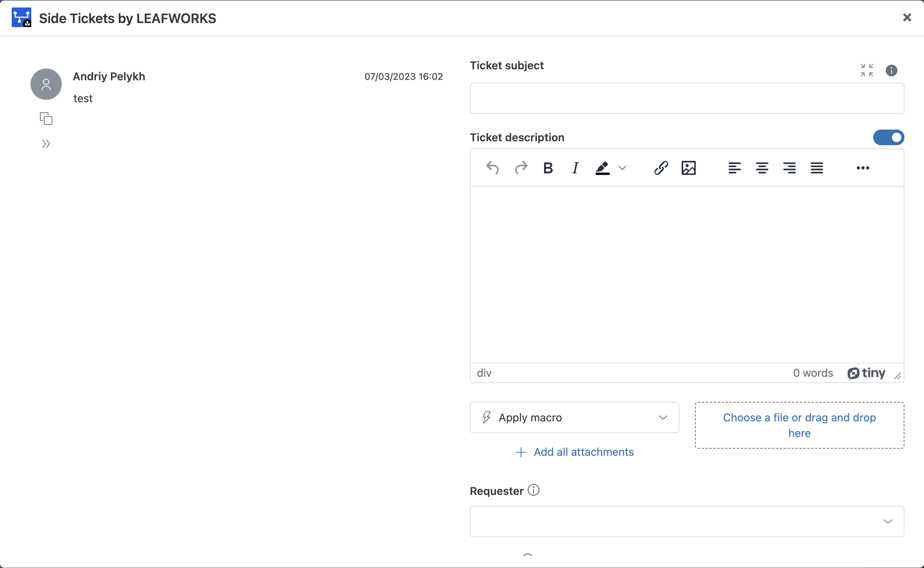The width and height of the screenshot is (924, 568).
Task: Copy the comment using the copy icon
Action: click(x=46, y=118)
